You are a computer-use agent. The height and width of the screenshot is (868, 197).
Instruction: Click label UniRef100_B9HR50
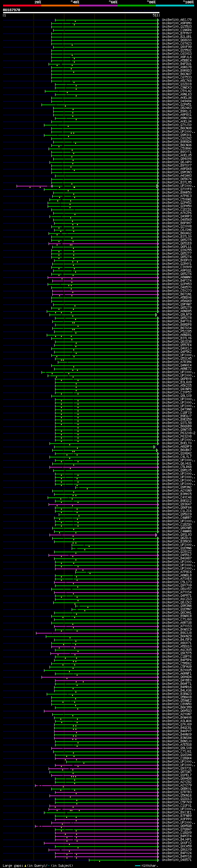177,193
